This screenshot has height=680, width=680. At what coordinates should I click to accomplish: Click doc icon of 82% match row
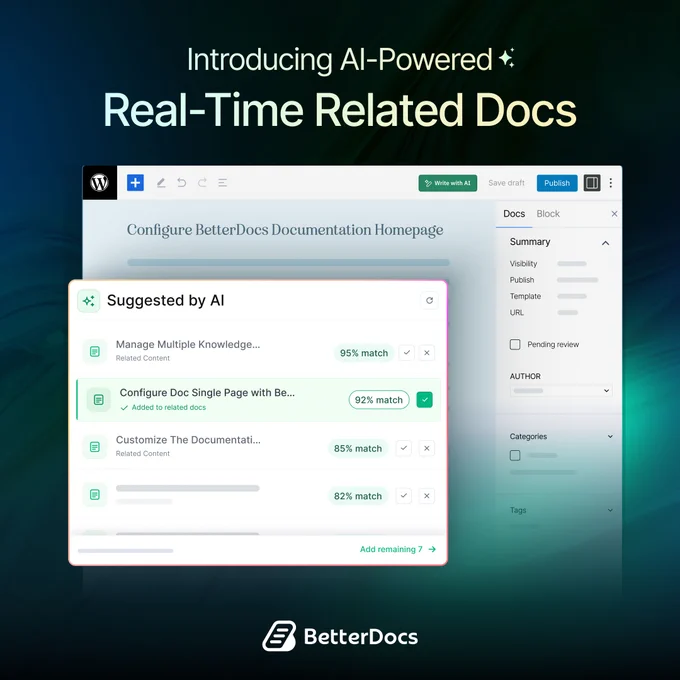95,494
